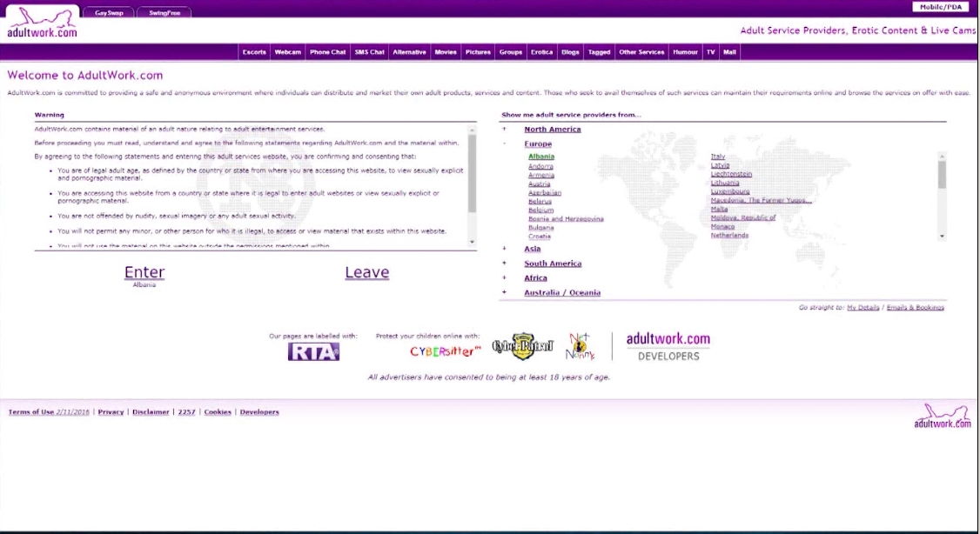980x534 pixels.
Task: Click the Mobile/PDA button
Action: tap(941, 7)
